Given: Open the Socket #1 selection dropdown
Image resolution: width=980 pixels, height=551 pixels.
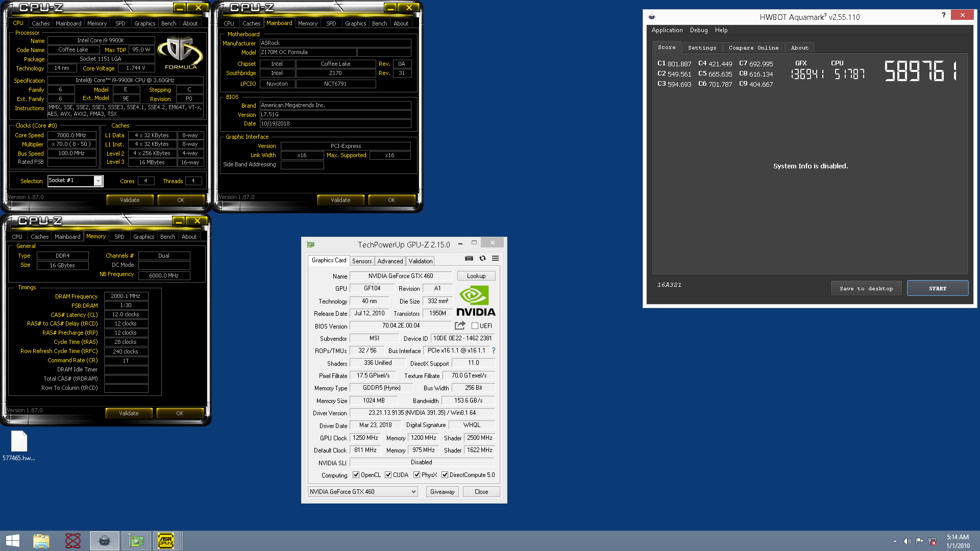Looking at the screenshot, I should (x=98, y=181).
